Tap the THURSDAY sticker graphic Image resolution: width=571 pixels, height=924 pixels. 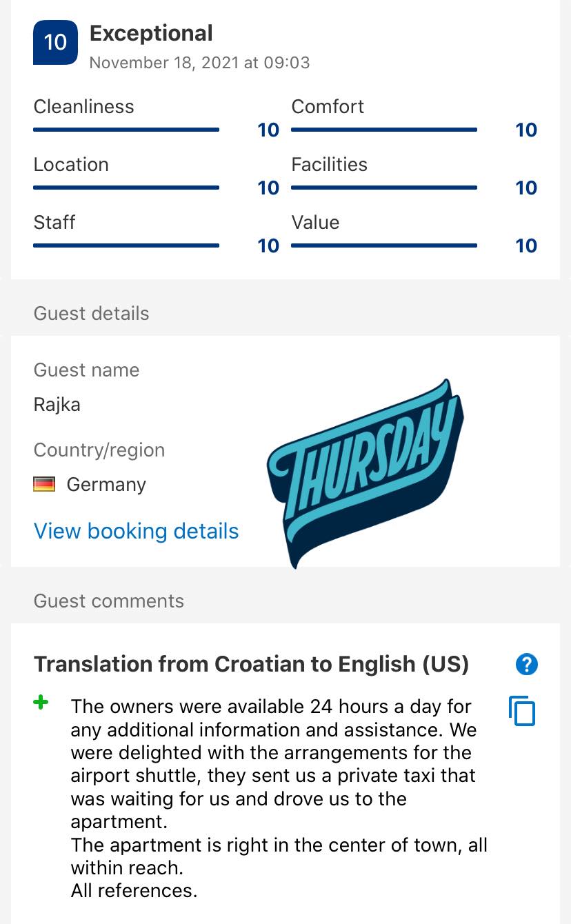pyautogui.click(x=365, y=472)
